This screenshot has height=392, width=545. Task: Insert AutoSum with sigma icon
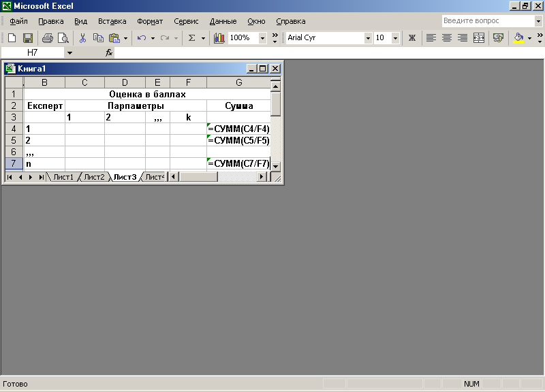pos(191,38)
